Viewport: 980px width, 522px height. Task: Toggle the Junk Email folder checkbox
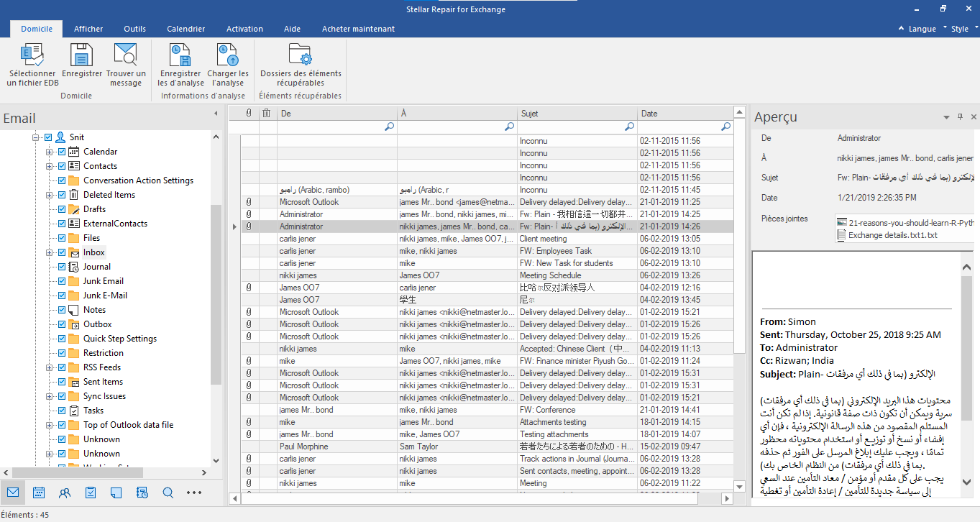click(62, 281)
